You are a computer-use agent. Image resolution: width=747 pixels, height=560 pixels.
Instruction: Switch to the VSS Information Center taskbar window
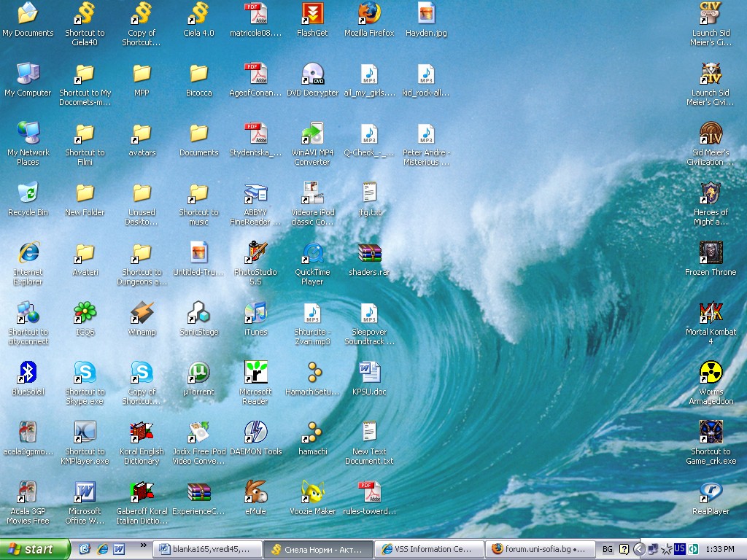pos(428,549)
